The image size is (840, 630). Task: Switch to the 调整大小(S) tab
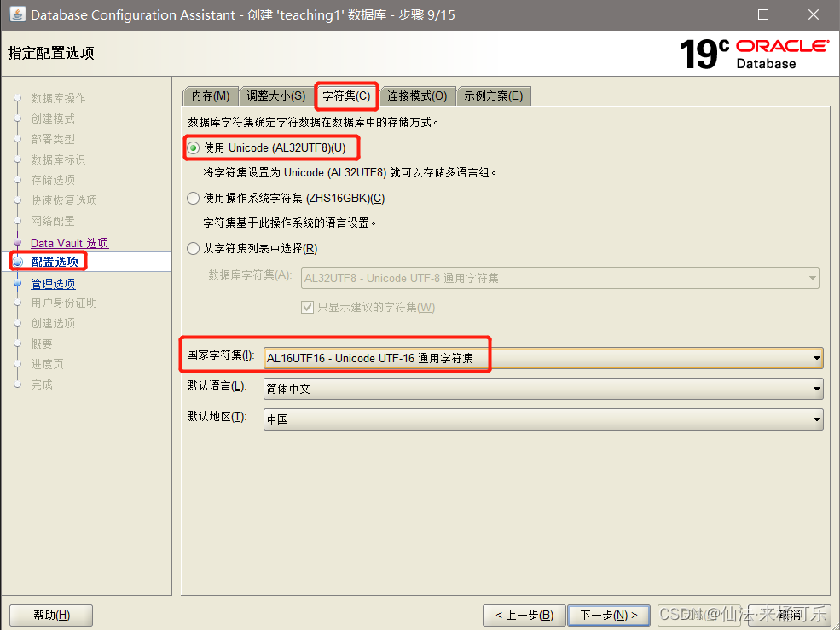[x=276, y=95]
